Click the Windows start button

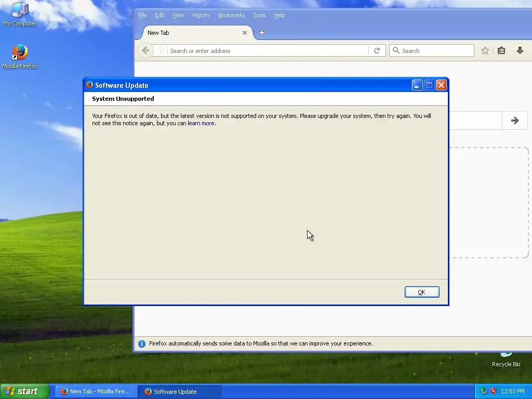click(x=25, y=391)
